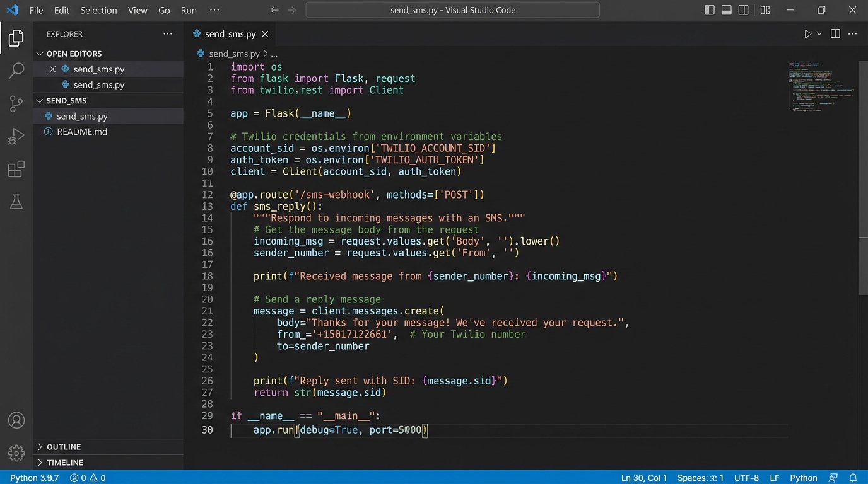This screenshot has height=484, width=868.
Task: Open the Extensions view
Action: [16, 169]
